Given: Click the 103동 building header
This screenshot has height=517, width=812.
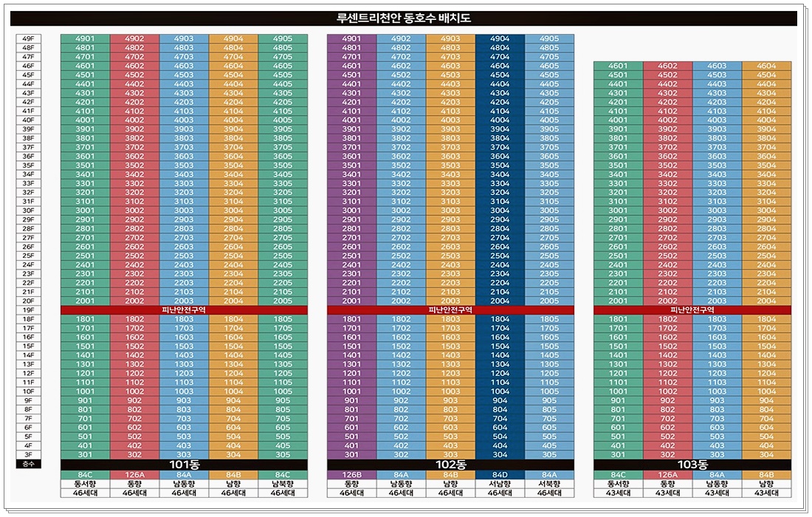Looking at the screenshot, I should pyautogui.click(x=692, y=464).
